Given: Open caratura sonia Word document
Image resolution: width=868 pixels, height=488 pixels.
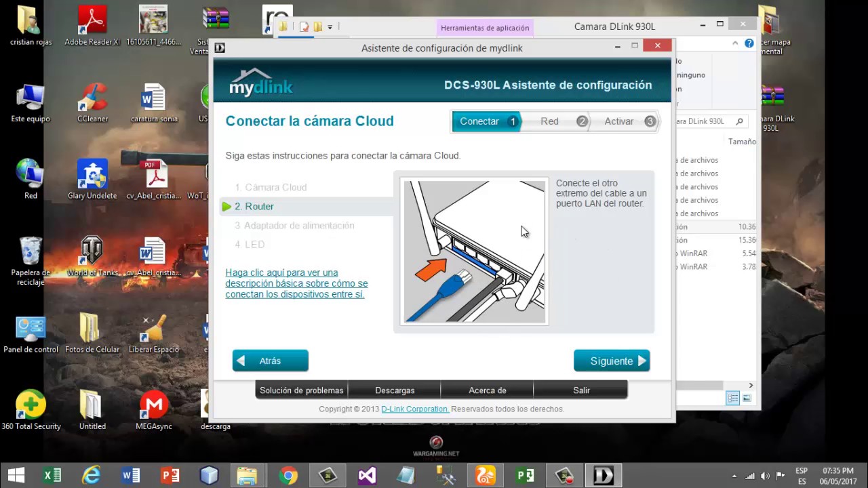Looking at the screenshot, I should click(x=154, y=103).
